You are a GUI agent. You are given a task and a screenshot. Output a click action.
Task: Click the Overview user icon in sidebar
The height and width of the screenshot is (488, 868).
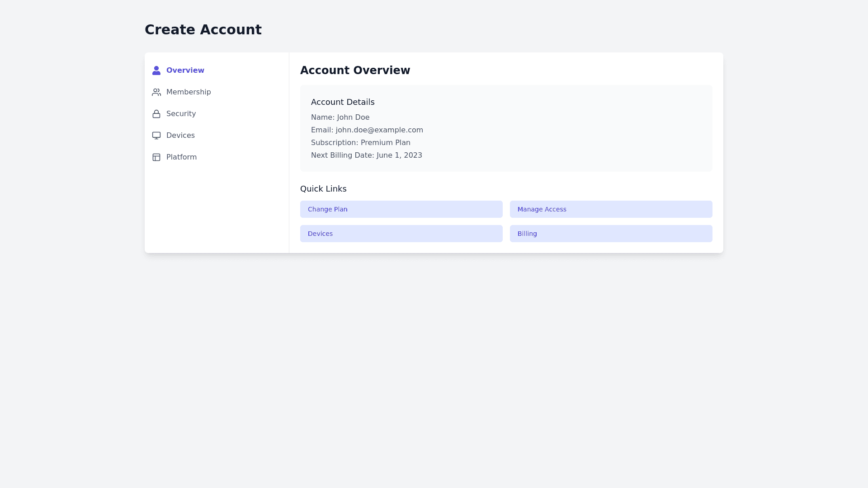156,70
